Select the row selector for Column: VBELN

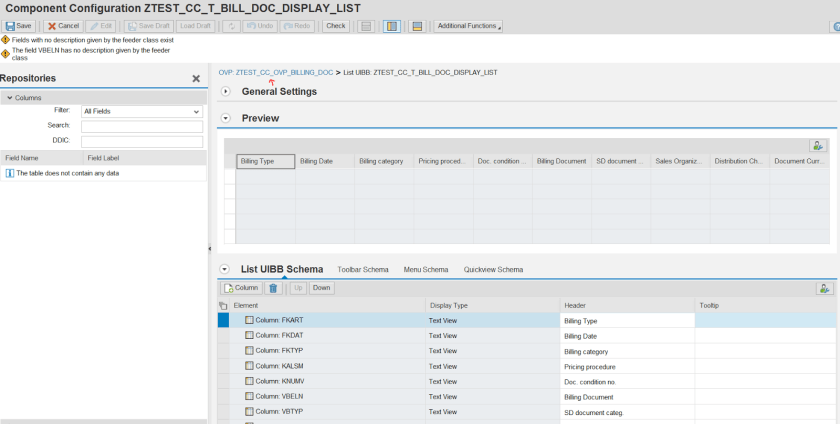(x=223, y=396)
